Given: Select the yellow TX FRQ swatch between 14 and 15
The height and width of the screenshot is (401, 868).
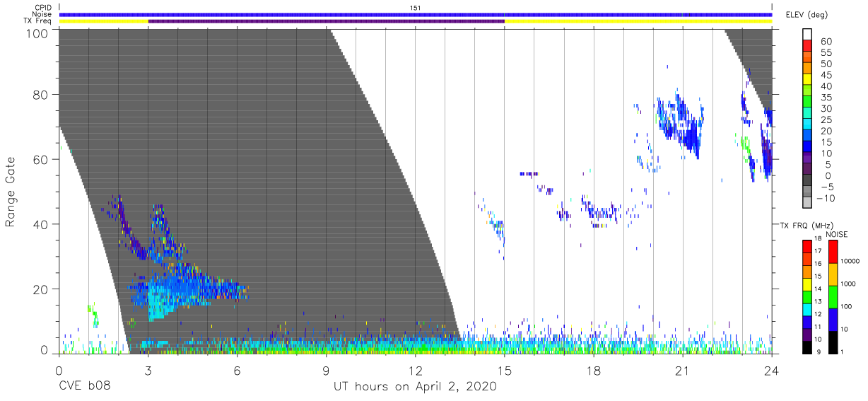Looking at the screenshot, I should [x=807, y=284].
